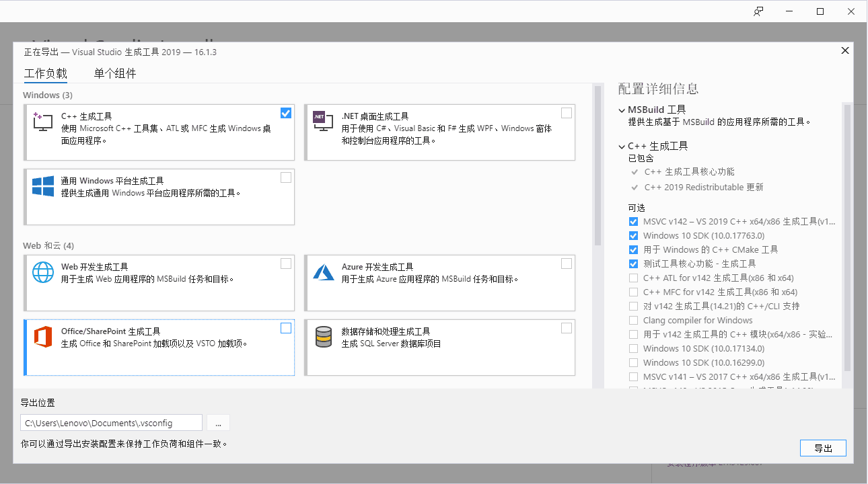Select the .NET 桌面生成工具 workload title
Image resolution: width=868 pixels, height=484 pixels.
(375, 116)
